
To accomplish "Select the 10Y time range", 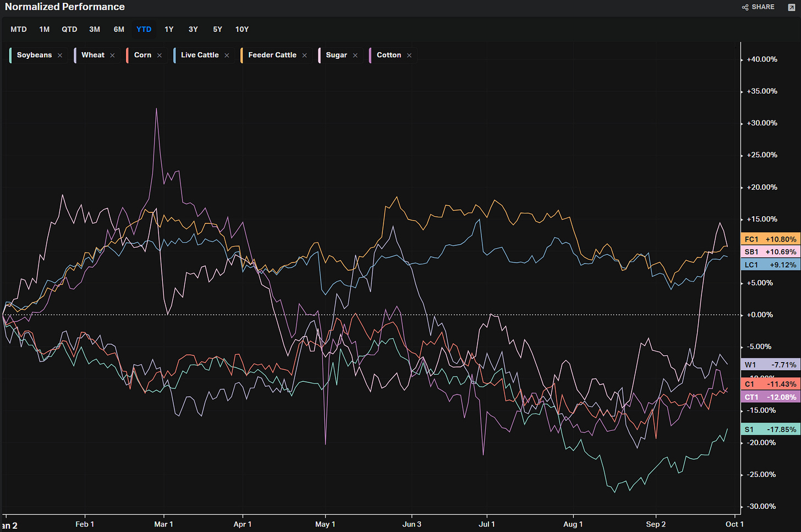I will [x=242, y=29].
